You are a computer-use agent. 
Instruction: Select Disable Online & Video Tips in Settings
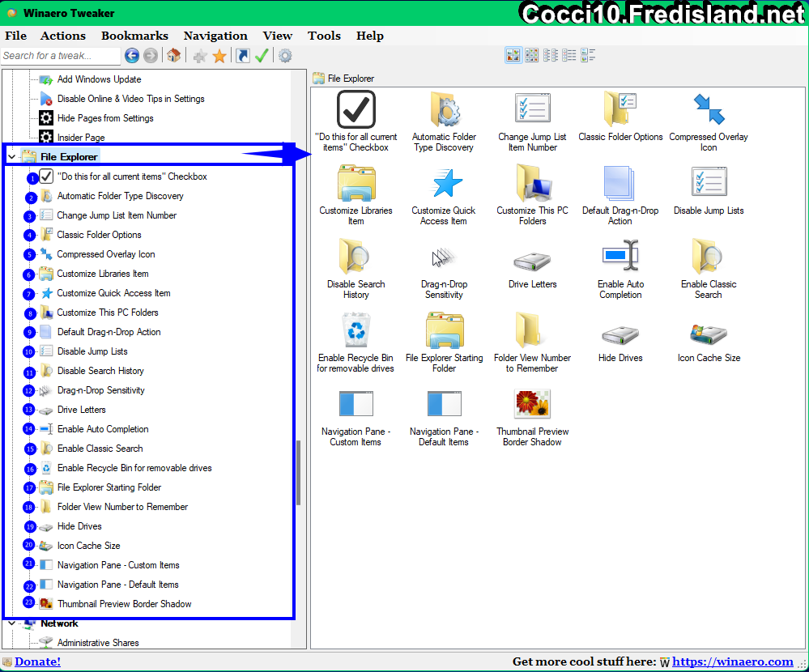(x=130, y=99)
